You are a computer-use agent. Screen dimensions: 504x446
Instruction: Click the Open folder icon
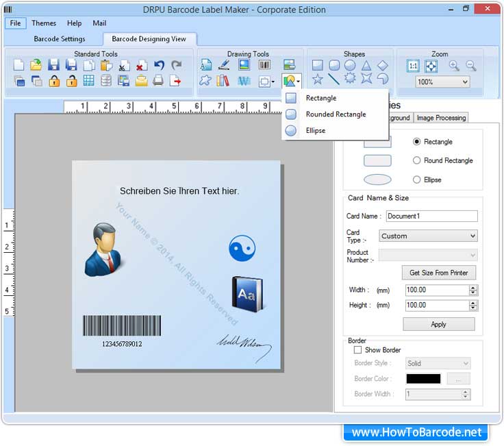[36, 65]
